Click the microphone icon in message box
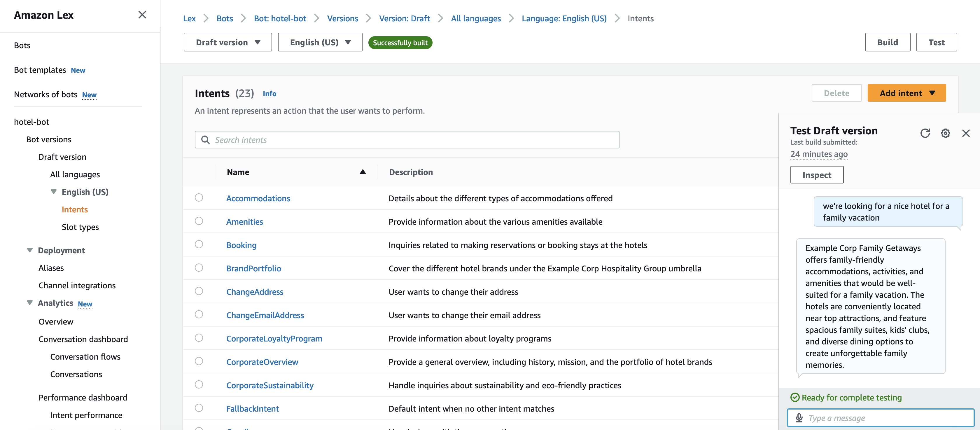Image resolution: width=980 pixels, height=430 pixels. pos(799,418)
